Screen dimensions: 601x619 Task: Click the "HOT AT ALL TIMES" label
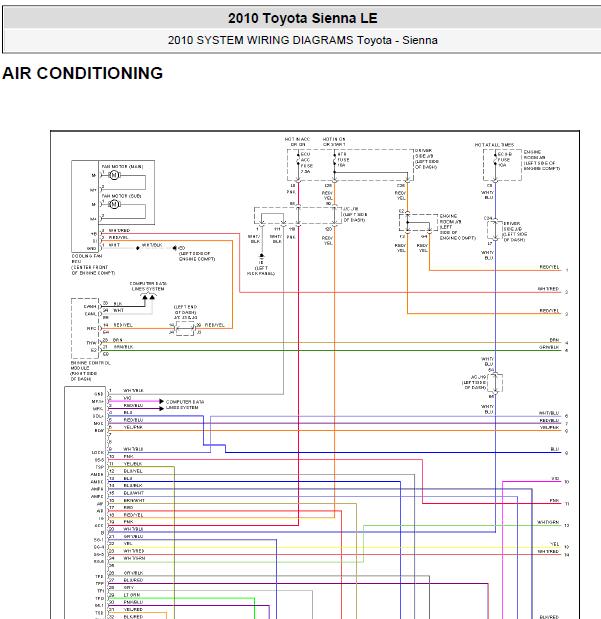point(494,145)
